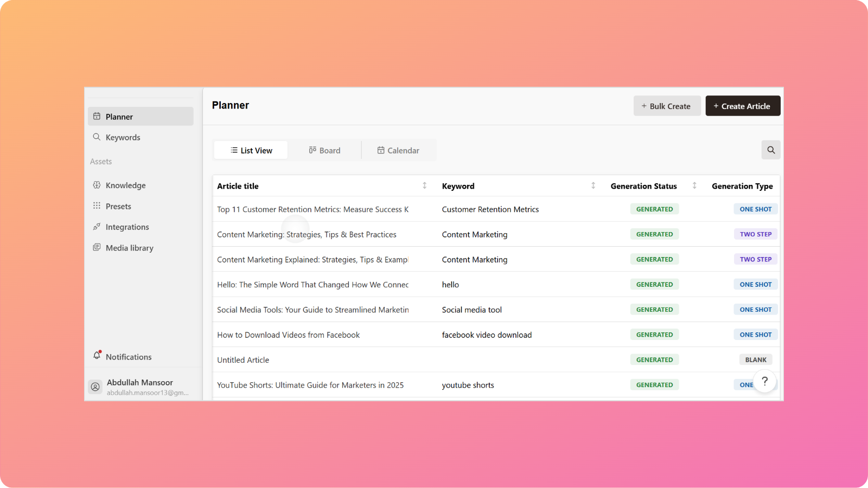Image resolution: width=868 pixels, height=488 pixels.
Task: Select the List View tab
Action: point(251,150)
